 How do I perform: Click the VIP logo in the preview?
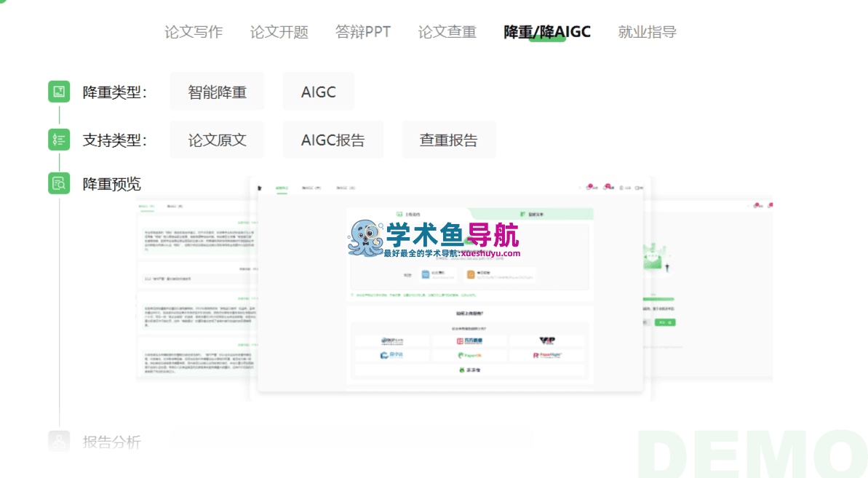pyautogui.click(x=547, y=340)
